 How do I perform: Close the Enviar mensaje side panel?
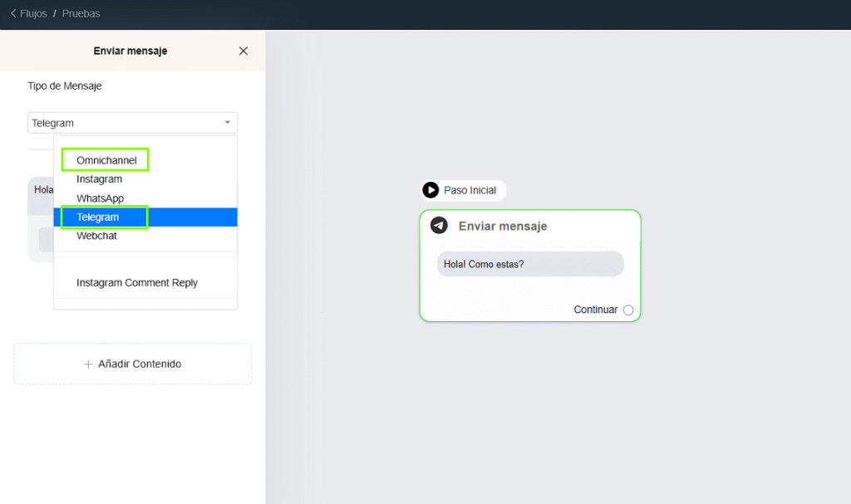(243, 51)
